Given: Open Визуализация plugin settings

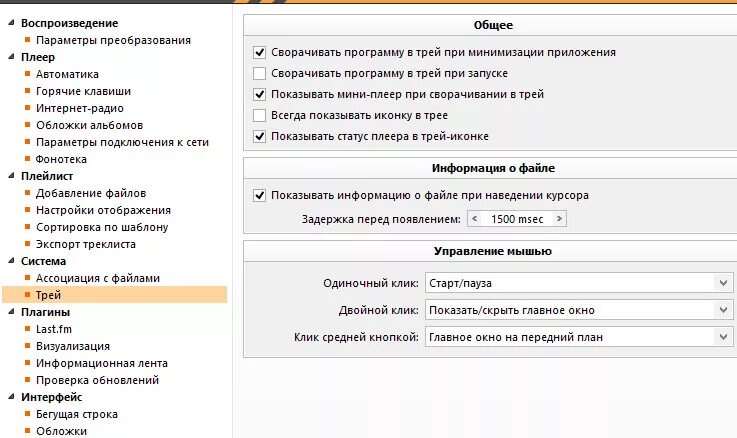Looking at the screenshot, I should pyautogui.click(x=73, y=346).
